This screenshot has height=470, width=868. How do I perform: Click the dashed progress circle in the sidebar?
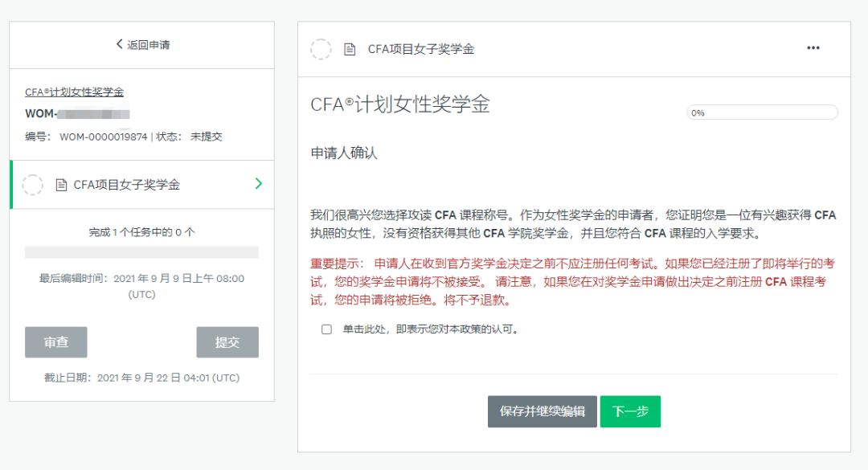[x=32, y=185]
